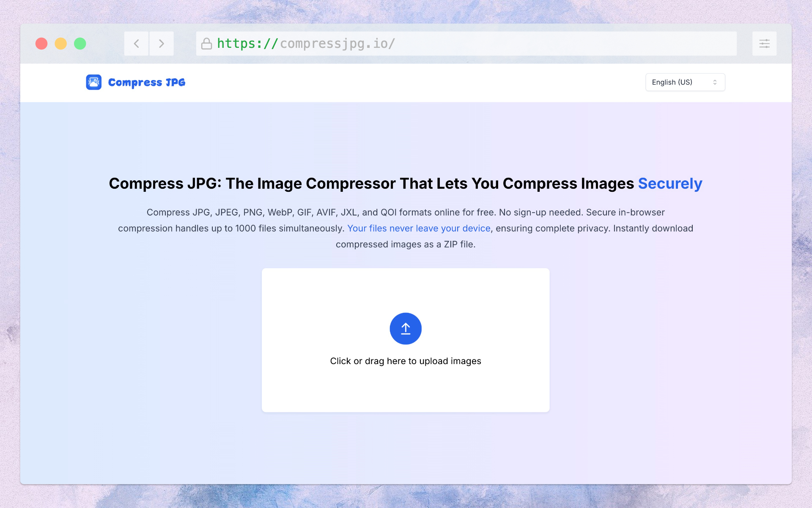Viewport: 812px width, 508px height.
Task: Click the Compress JPG logo icon
Action: pos(93,82)
